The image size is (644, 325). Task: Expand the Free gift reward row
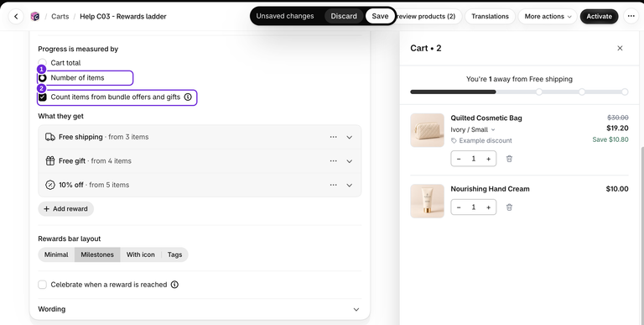pyautogui.click(x=350, y=161)
